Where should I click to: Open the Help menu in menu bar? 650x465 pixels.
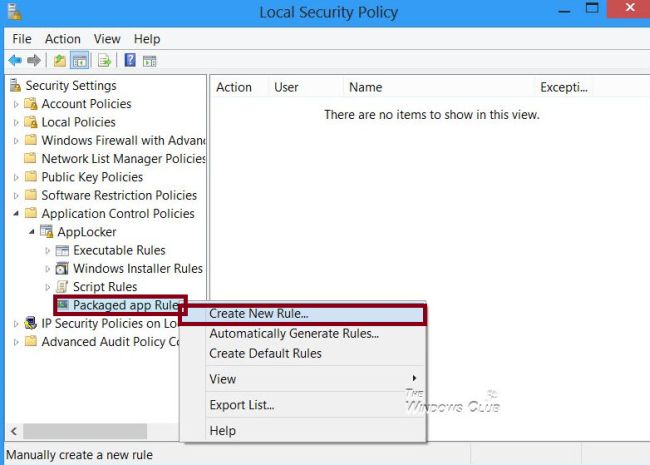(147, 39)
